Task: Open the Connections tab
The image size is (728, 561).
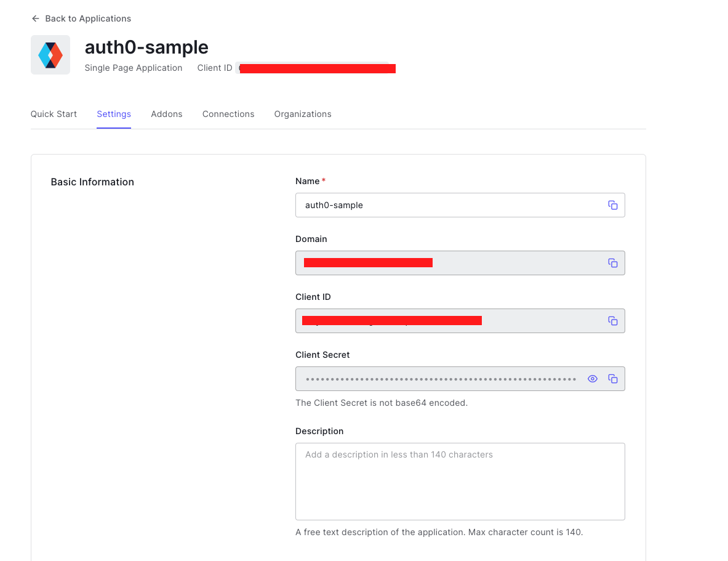Action: (228, 114)
